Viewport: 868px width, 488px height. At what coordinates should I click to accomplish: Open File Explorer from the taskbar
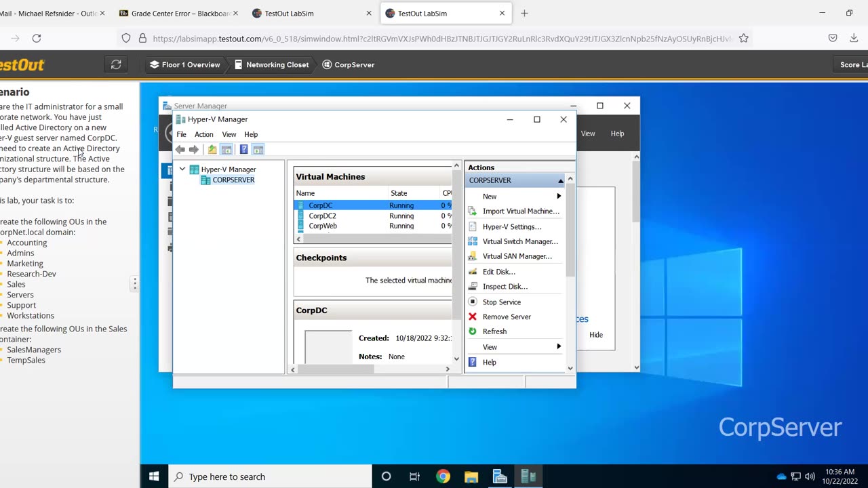(x=471, y=476)
